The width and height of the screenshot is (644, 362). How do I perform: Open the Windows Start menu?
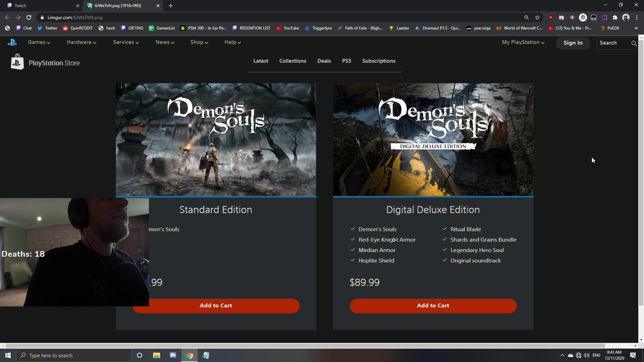pos(8,355)
